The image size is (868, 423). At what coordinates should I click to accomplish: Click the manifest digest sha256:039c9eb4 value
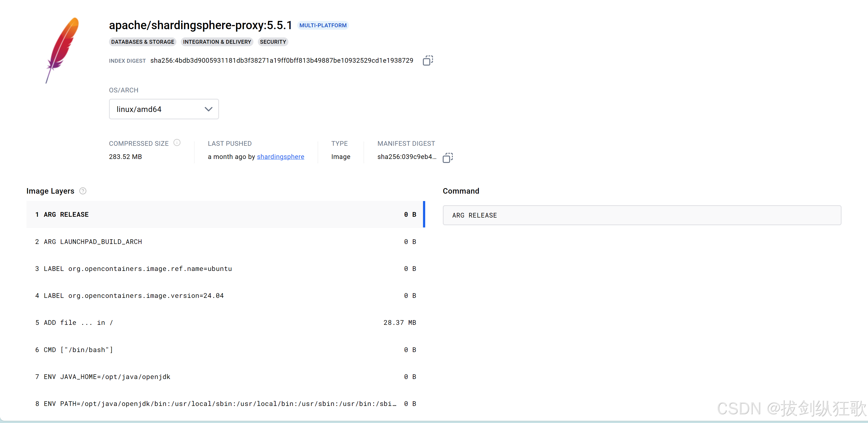[407, 156]
